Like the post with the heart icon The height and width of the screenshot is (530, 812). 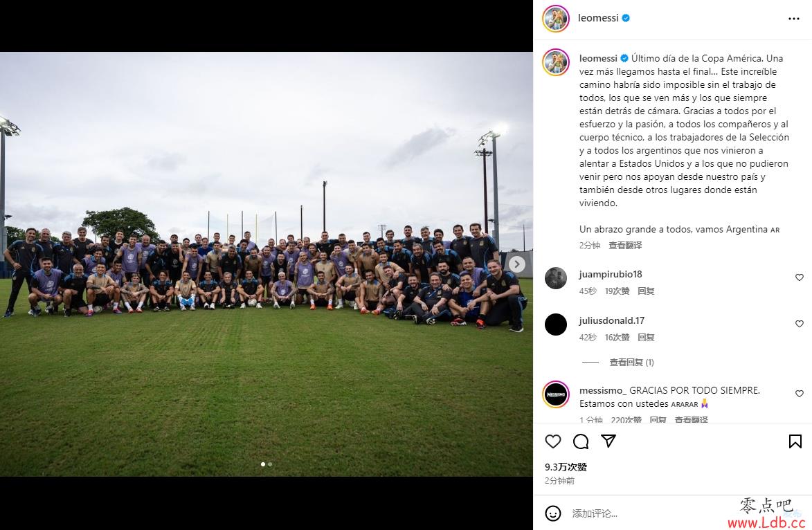point(553,441)
